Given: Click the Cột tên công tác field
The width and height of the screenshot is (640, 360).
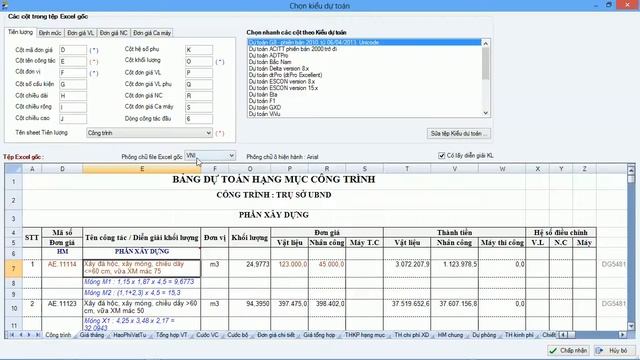Looking at the screenshot, I should [73, 62].
